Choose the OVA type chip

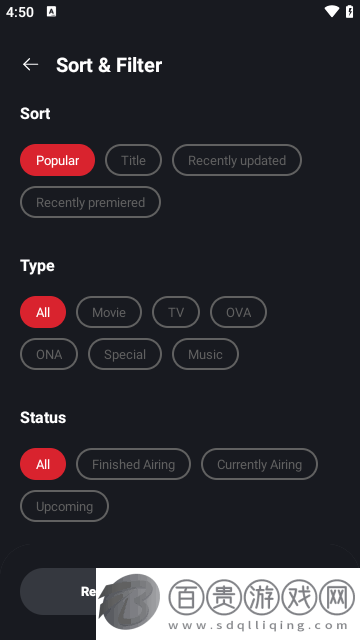(x=238, y=312)
